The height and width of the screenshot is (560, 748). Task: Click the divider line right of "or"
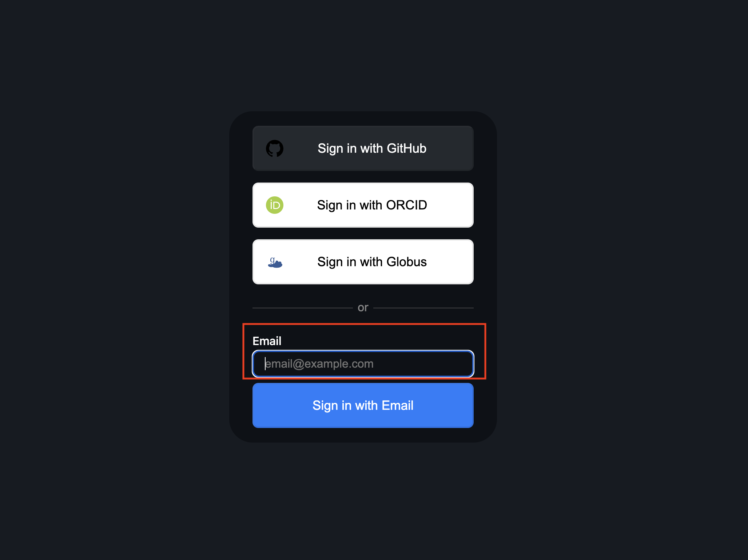point(423,308)
